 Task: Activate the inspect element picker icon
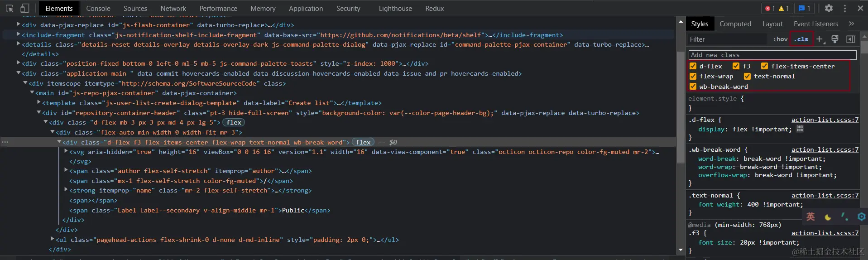tap(10, 8)
